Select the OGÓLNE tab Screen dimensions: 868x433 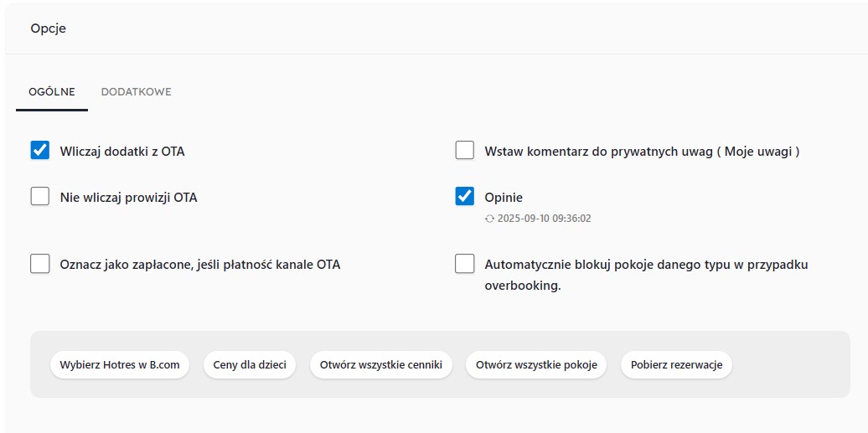coord(52,92)
